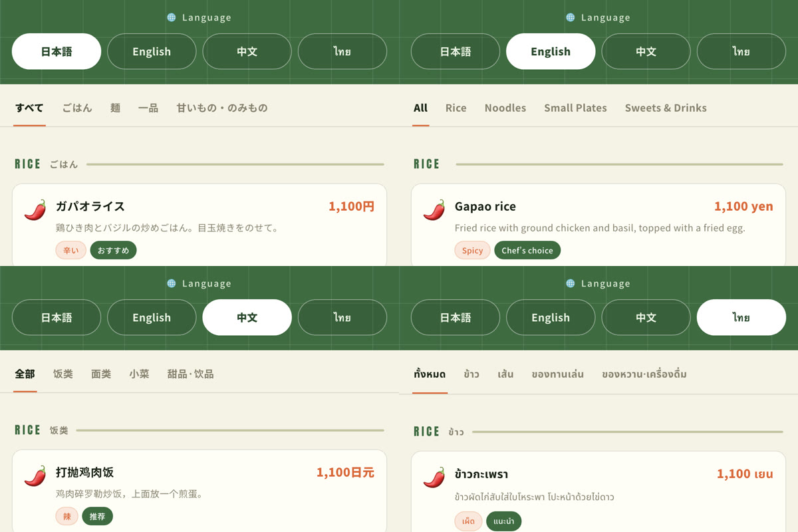Image resolution: width=798 pixels, height=532 pixels.
Task: Open the すべて tab
Action: coord(29,108)
